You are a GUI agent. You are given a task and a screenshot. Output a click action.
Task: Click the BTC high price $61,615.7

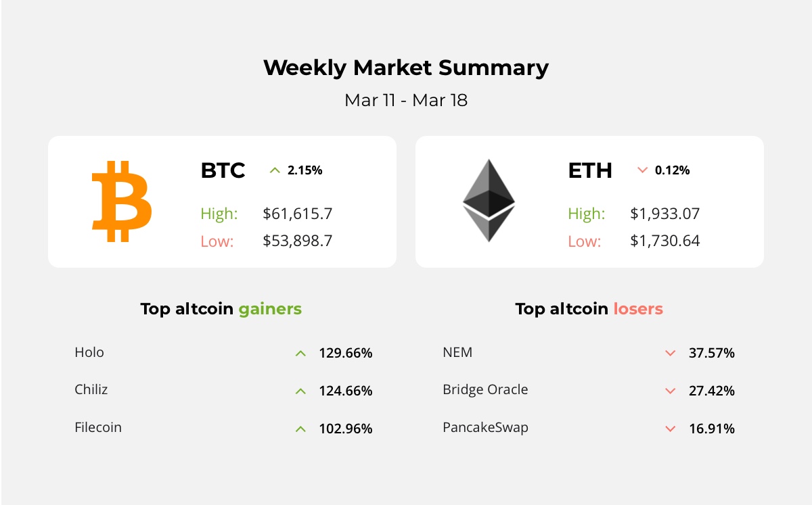point(297,214)
